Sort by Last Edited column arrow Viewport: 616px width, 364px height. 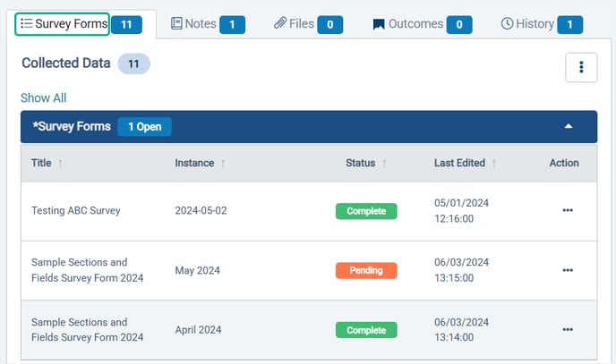[x=494, y=164]
